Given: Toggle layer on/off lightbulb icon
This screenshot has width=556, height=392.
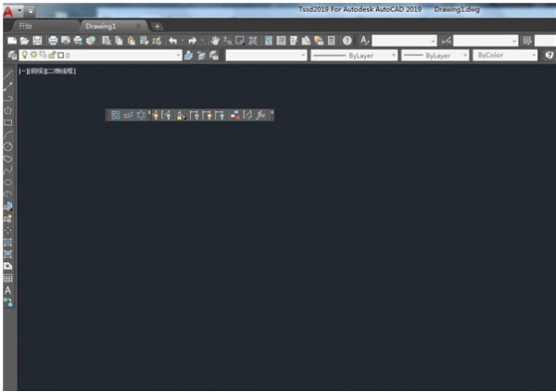Looking at the screenshot, I should coord(25,56).
